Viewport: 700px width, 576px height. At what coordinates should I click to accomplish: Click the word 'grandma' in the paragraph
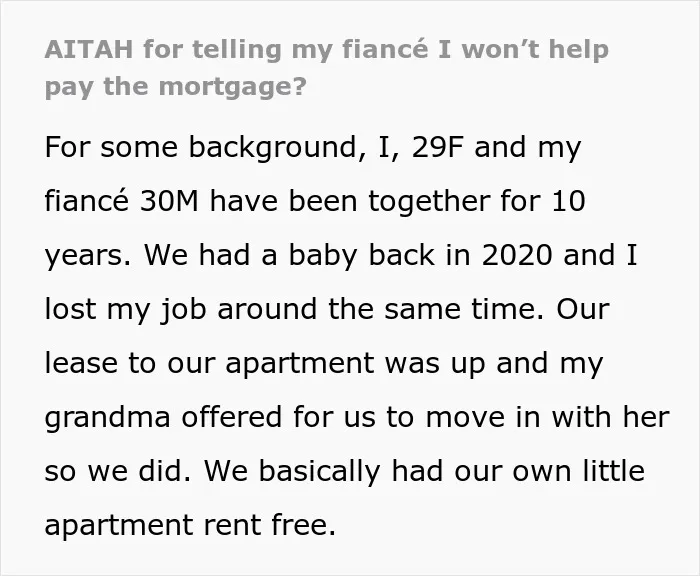pyautogui.click(x=108, y=419)
